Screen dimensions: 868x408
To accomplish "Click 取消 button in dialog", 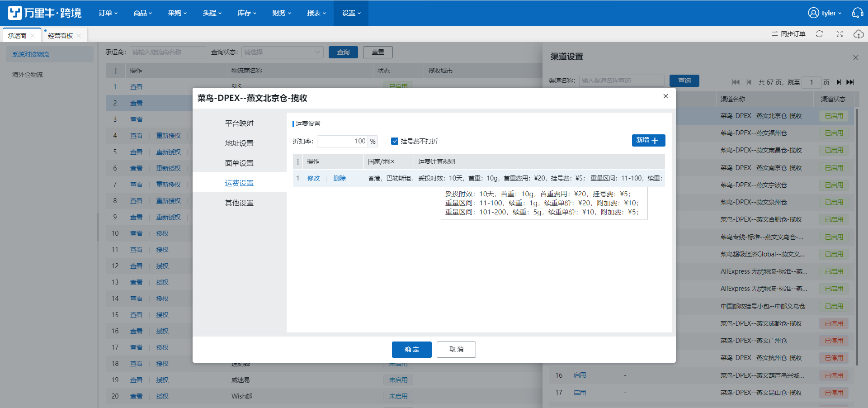I will pyautogui.click(x=456, y=349).
